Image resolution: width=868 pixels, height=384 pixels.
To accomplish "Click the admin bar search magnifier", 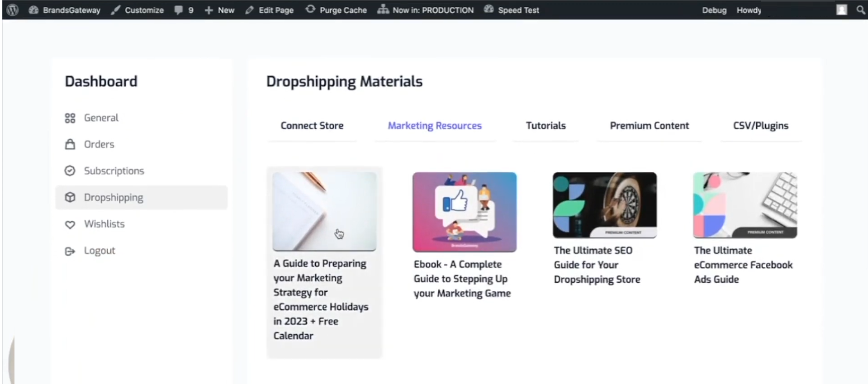I will click(x=860, y=10).
